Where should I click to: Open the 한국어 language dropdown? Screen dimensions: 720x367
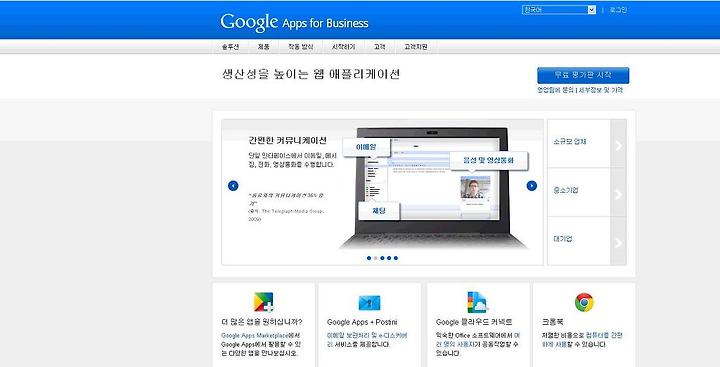(559, 10)
